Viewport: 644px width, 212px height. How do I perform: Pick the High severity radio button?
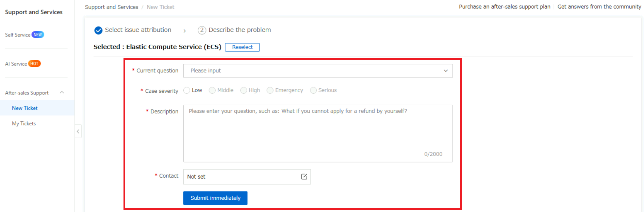click(244, 90)
